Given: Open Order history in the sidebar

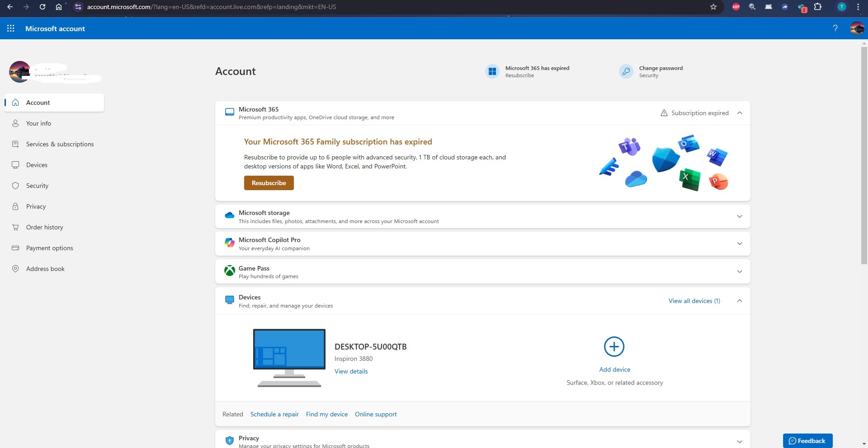Looking at the screenshot, I should (54, 227).
